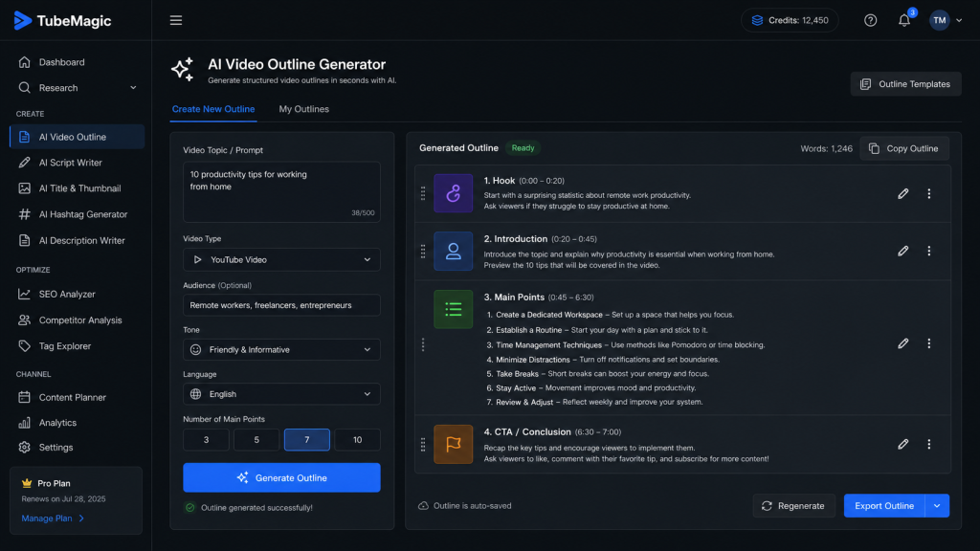Screen dimensions: 980x551
Task: Open more options for Main Points section
Action: pyautogui.click(x=928, y=343)
